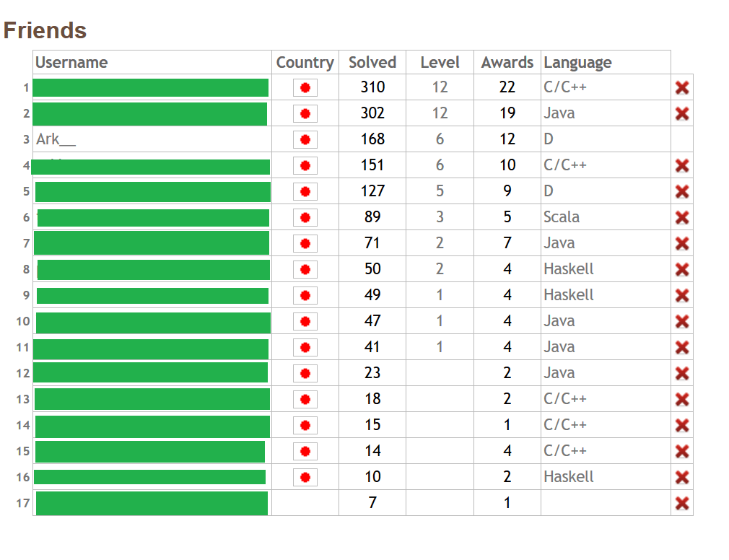Viewport: 729px width, 560px height.
Task: Click the country flag in row 9
Action: click(305, 296)
